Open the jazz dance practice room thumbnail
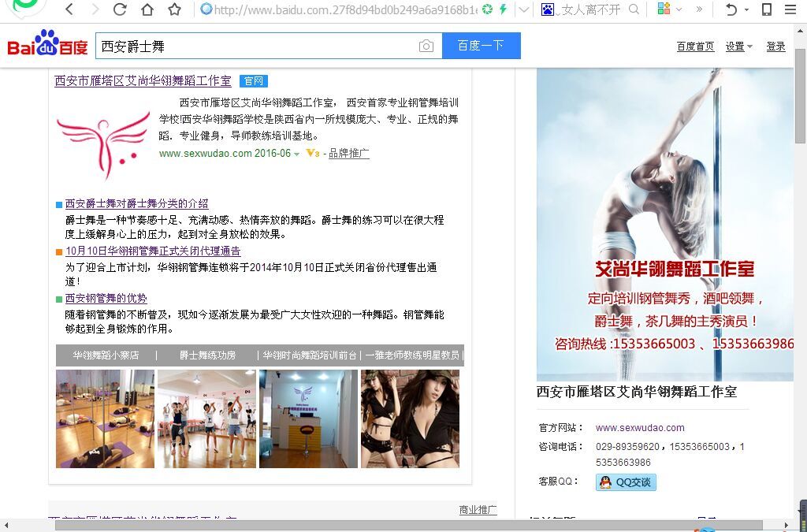 (x=206, y=419)
